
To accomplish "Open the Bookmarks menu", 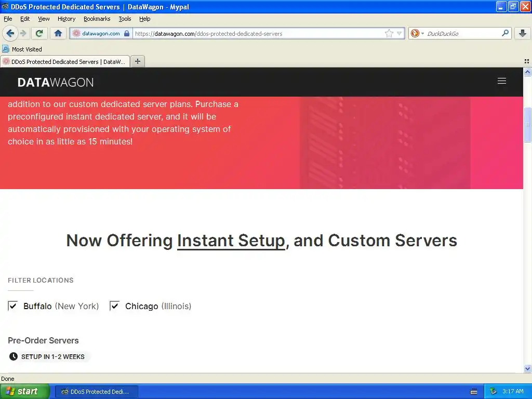I will 97,19.
